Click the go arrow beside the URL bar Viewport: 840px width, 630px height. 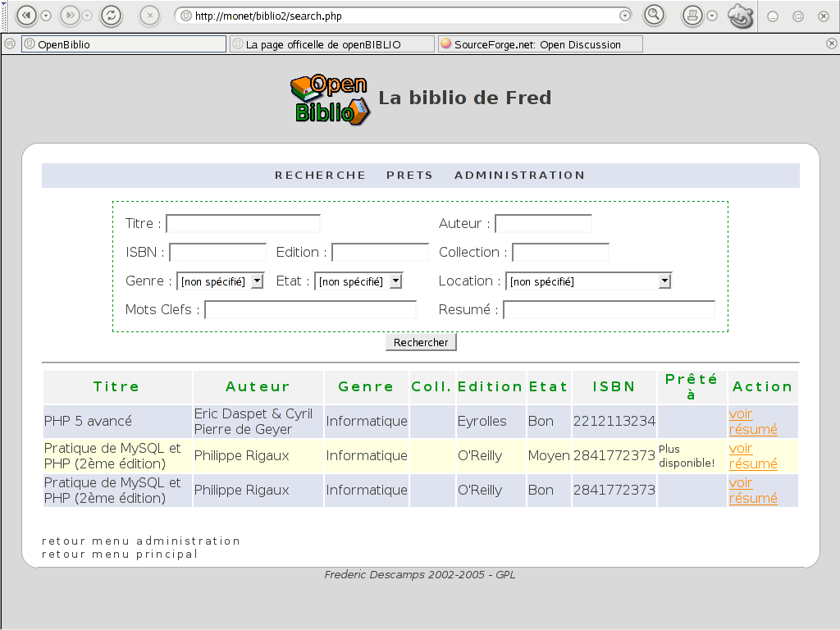(626, 14)
